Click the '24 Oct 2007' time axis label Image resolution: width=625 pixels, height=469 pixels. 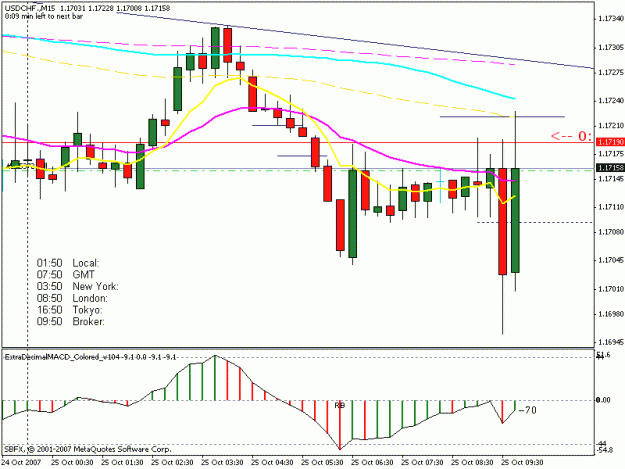[21, 463]
